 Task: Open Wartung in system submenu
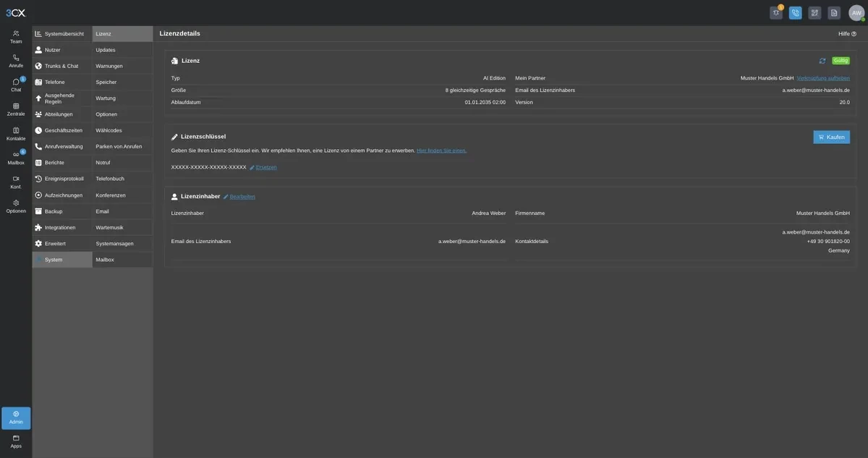[122, 98]
